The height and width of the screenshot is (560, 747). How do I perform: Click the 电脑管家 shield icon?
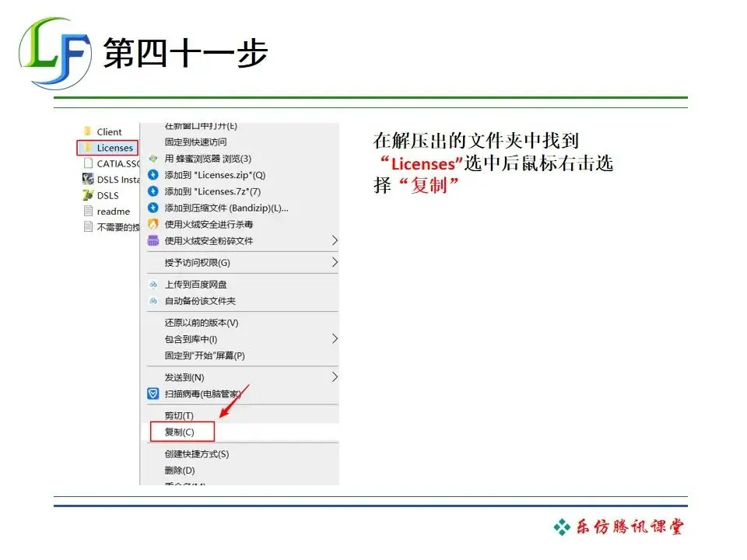[x=153, y=394]
